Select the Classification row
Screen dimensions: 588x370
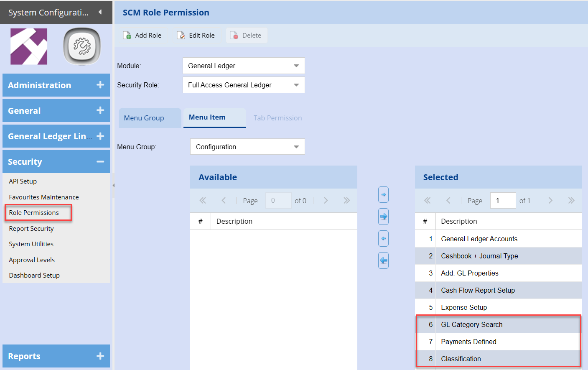499,359
